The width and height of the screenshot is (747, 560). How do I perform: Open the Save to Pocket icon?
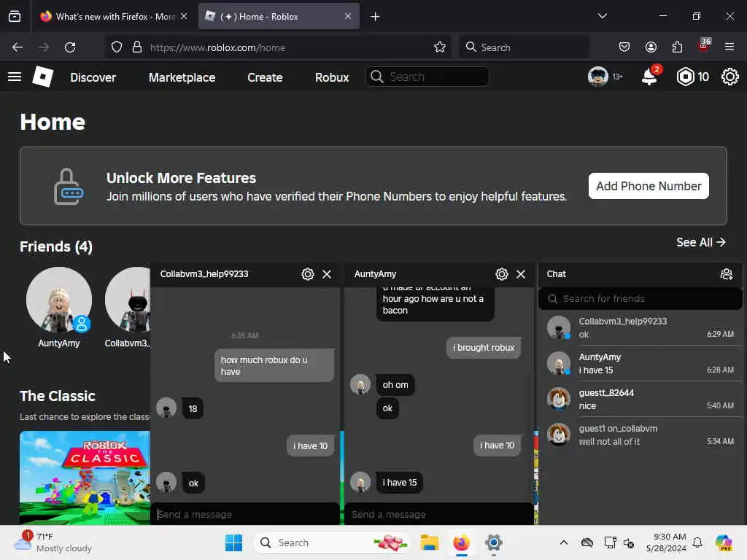tap(624, 47)
